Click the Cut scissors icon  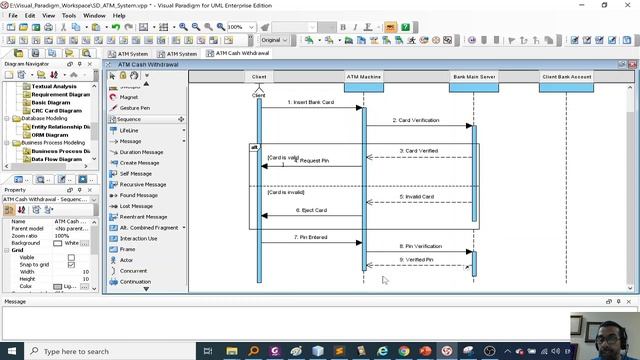(x=63, y=27)
